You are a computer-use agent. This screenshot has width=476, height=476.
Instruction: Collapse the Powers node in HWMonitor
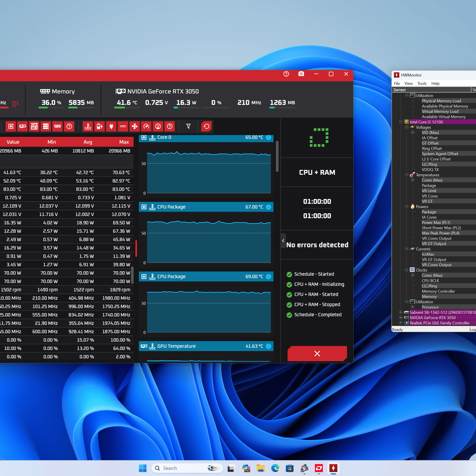click(407, 206)
